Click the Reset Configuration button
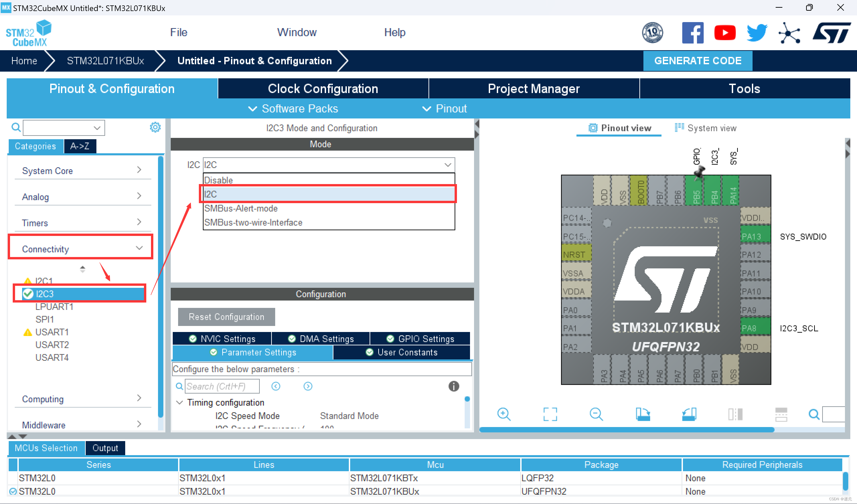 click(226, 317)
